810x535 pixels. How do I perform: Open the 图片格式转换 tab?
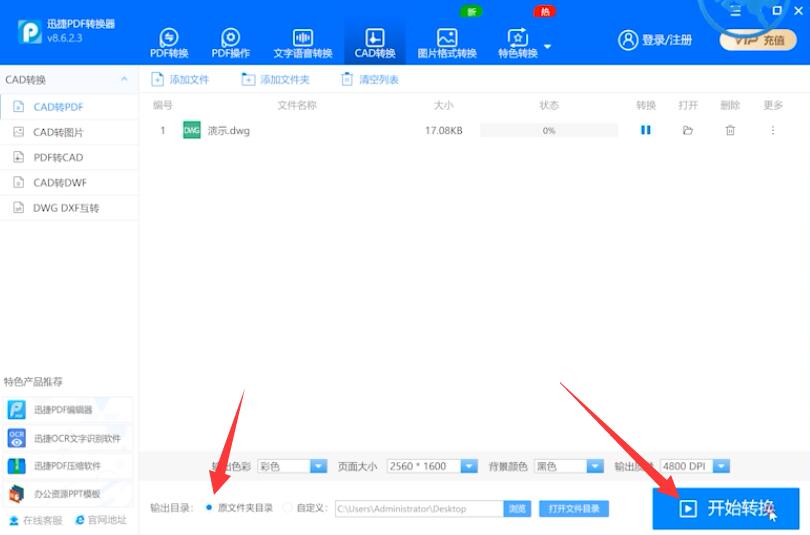pos(447,43)
